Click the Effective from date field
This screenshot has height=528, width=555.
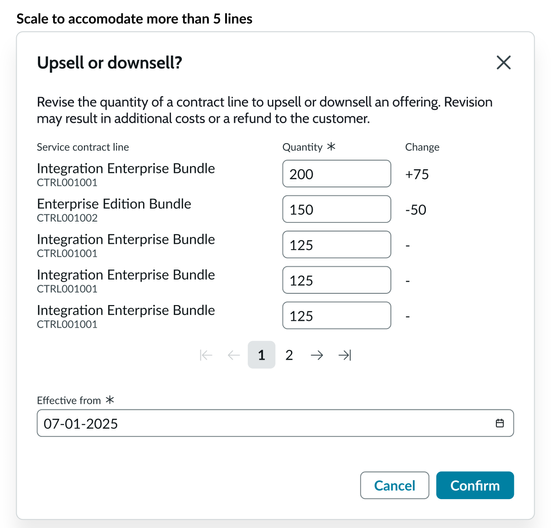tap(275, 423)
